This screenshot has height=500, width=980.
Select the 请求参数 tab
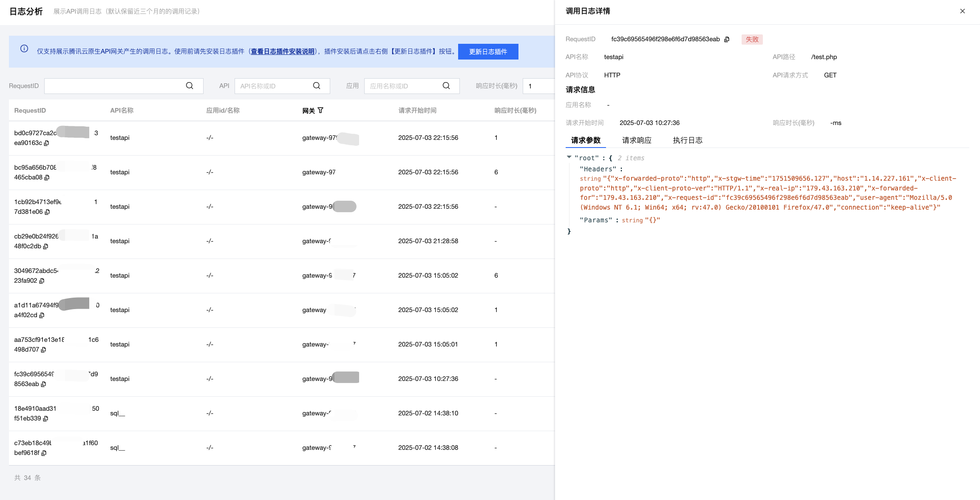click(x=586, y=140)
